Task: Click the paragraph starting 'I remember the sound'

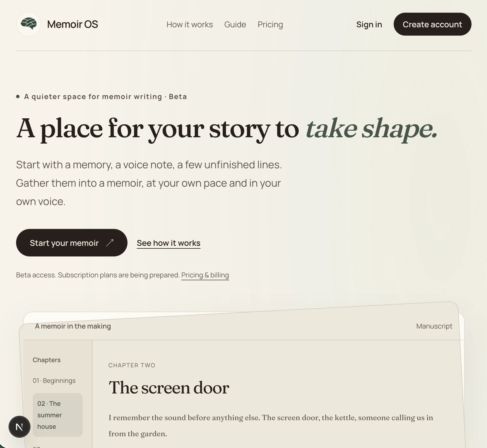Action: [271, 426]
